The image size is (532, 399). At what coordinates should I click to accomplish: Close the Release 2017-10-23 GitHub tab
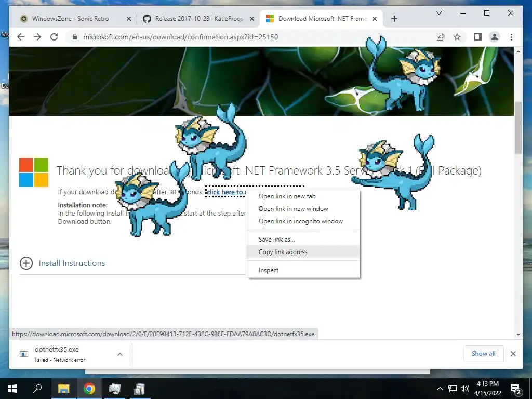[x=252, y=19]
